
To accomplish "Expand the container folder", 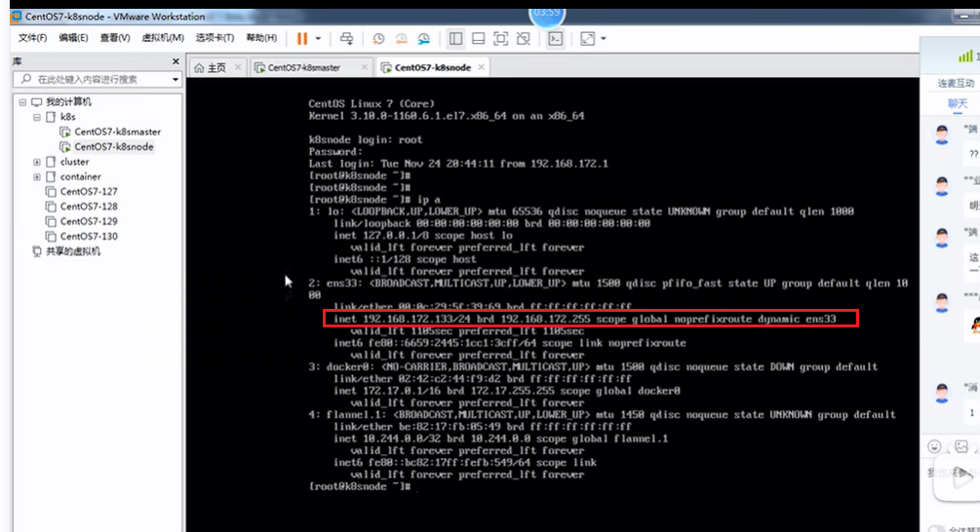I will pyautogui.click(x=37, y=176).
